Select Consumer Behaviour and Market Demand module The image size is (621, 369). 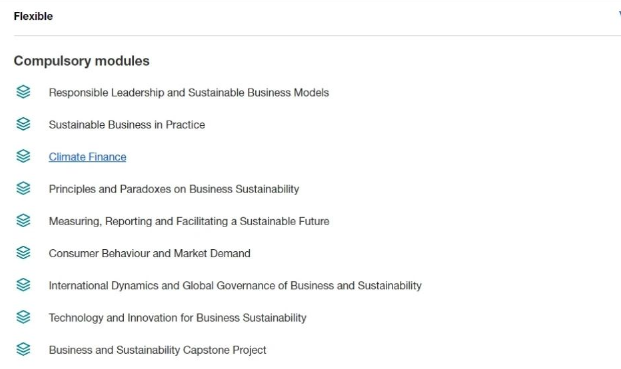150,253
